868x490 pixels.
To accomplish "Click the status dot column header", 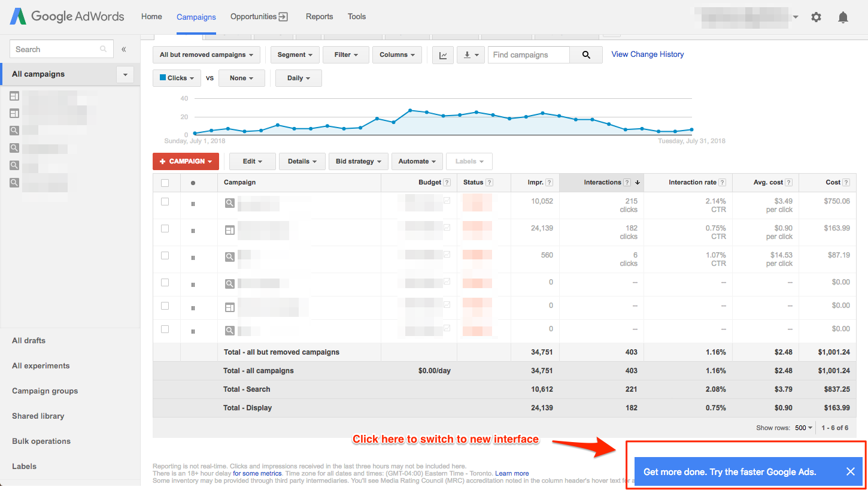I will coord(193,183).
